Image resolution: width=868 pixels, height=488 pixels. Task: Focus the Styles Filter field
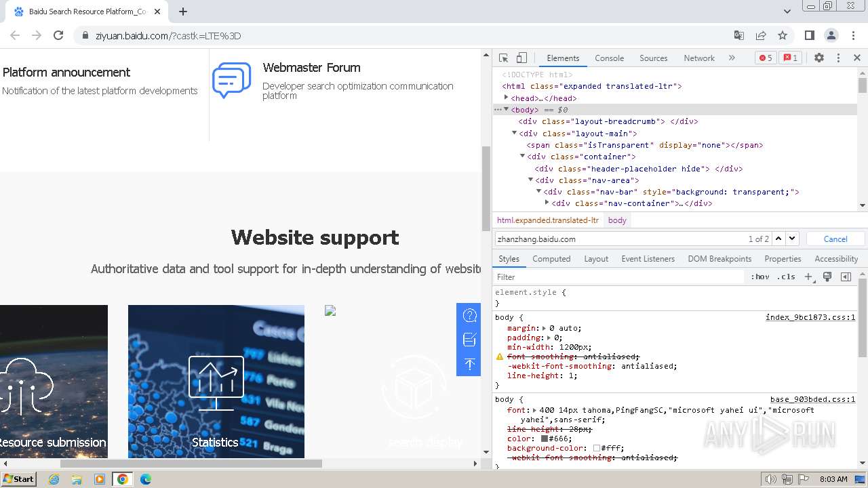pyautogui.click(x=618, y=277)
